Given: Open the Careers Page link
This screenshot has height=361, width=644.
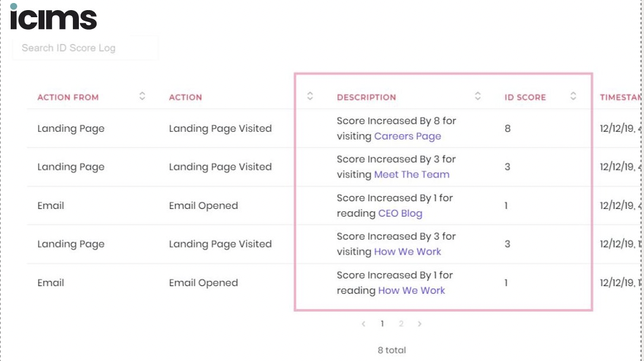Looking at the screenshot, I should click(407, 136).
